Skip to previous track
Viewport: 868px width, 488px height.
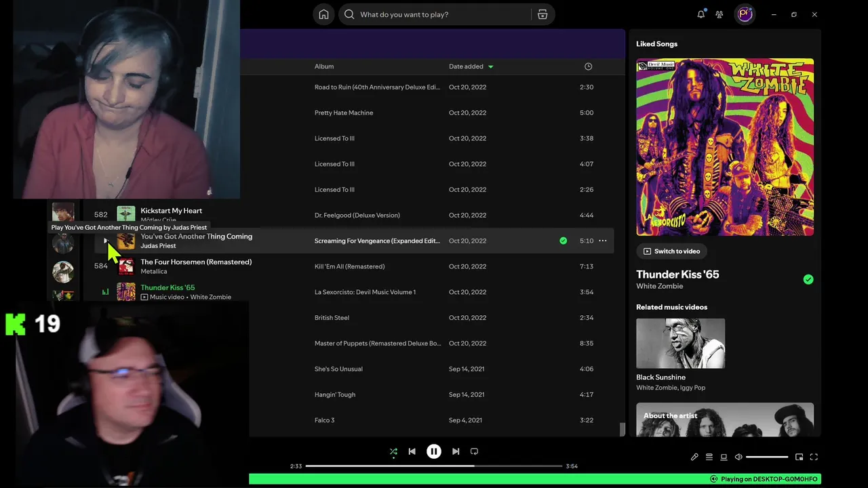click(412, 451)
